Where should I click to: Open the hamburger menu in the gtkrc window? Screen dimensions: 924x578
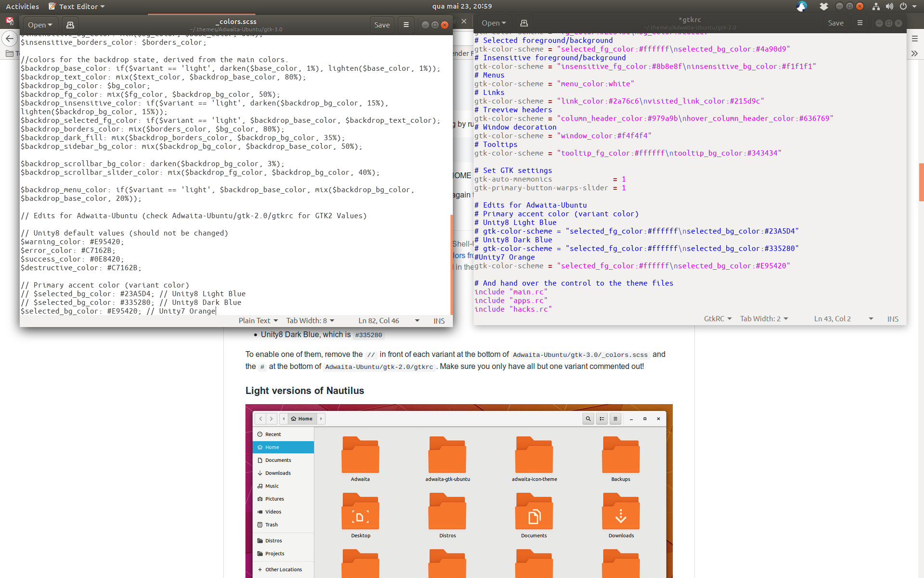[x=860, y=23]
